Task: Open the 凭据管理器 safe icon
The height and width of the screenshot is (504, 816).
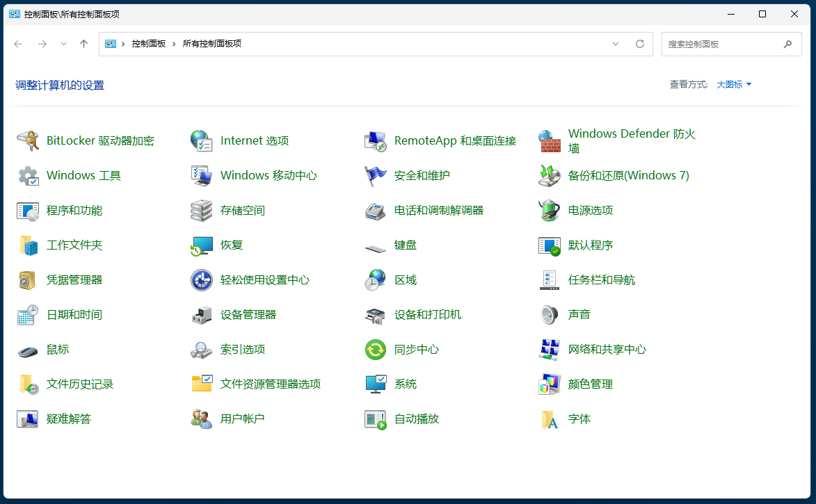Action: [28, 280]
